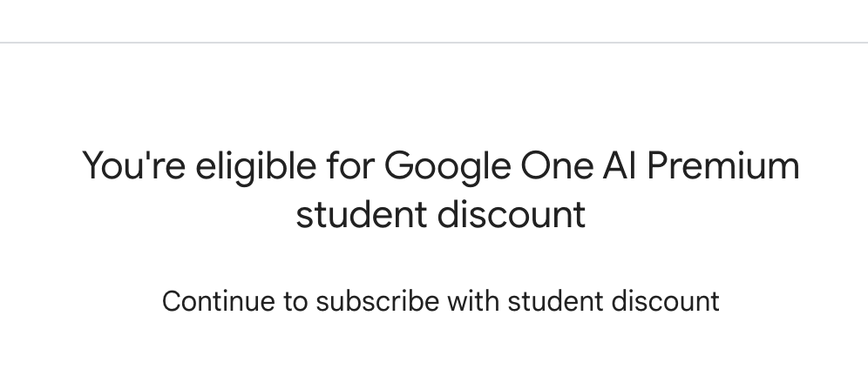Click the blank area above the divider
This screenshot has width=868, height=376.
[434, 19]
